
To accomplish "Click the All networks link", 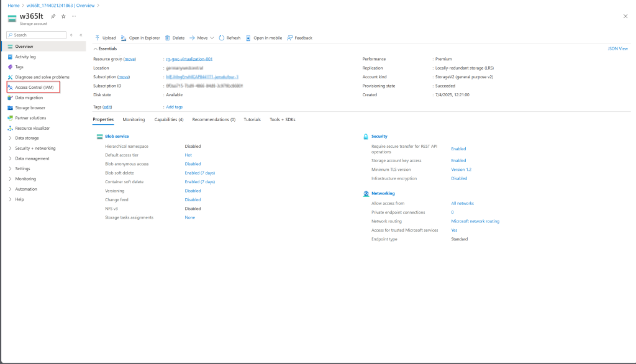I will [x=462, y=204].
